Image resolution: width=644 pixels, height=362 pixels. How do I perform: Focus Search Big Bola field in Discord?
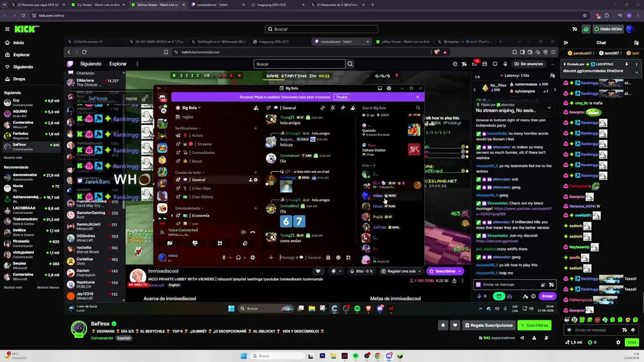pos(390,108)
